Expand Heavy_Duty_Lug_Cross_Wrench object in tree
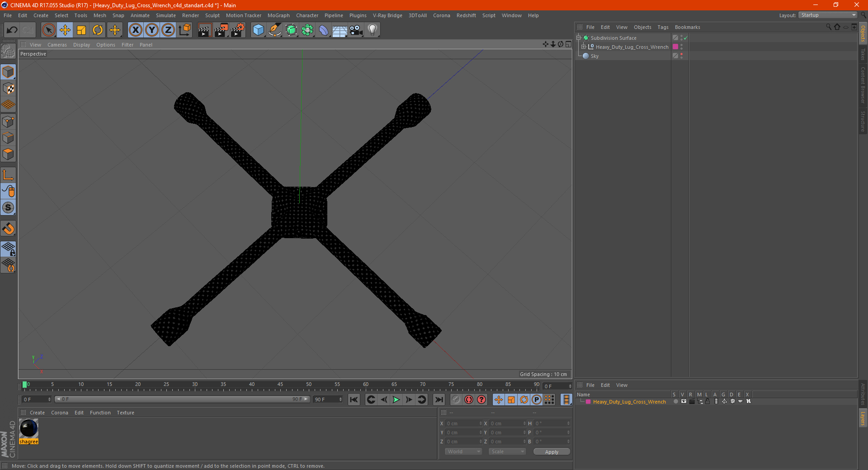The image size is (868, 470). (583, 47)
